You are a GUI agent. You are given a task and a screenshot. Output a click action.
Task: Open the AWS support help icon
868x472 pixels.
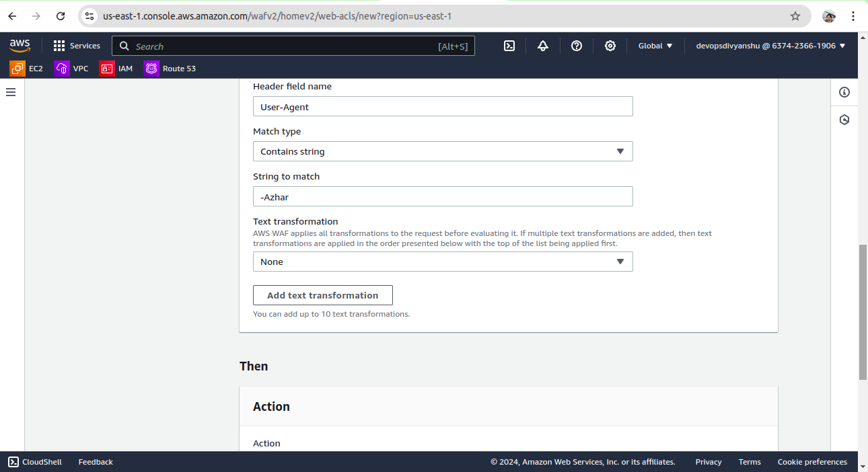[x=577, y=46]
